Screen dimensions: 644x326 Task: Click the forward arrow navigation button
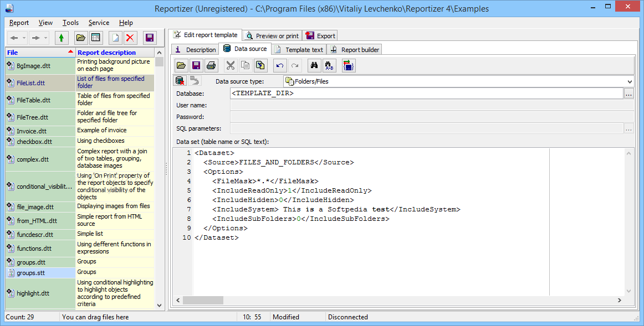(x=35, y=38)
